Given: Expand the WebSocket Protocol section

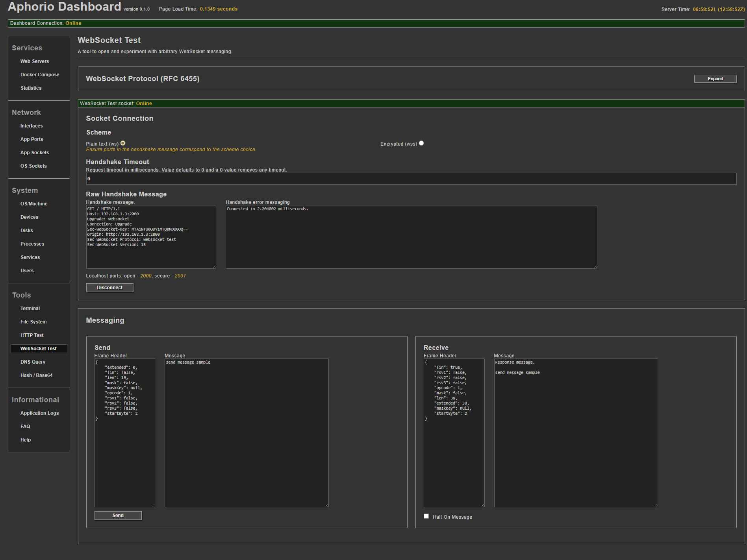Looking at the screenshot, I should pyautogui.click(x=715, y=79).
